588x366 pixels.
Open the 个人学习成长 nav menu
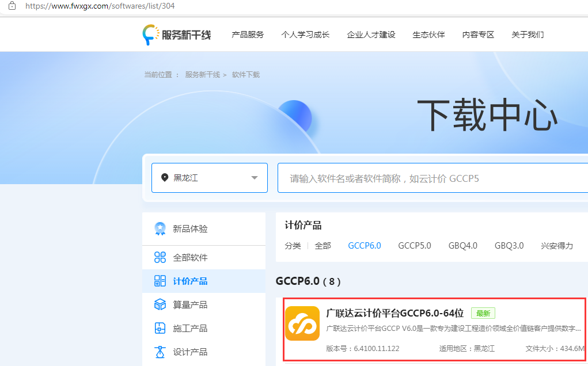point(305,35)
